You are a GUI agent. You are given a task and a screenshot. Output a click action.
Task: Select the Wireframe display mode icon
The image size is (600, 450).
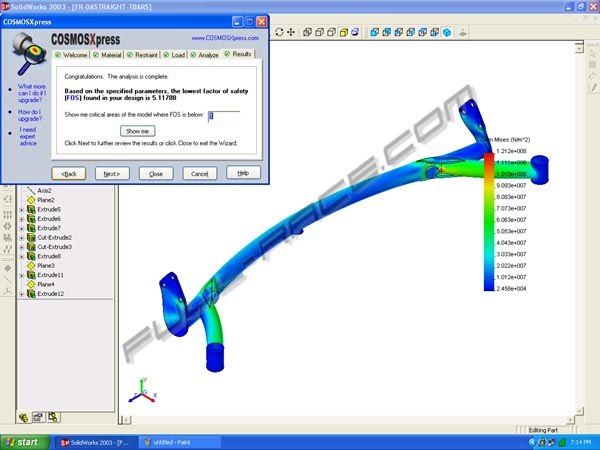pos(308,30)
